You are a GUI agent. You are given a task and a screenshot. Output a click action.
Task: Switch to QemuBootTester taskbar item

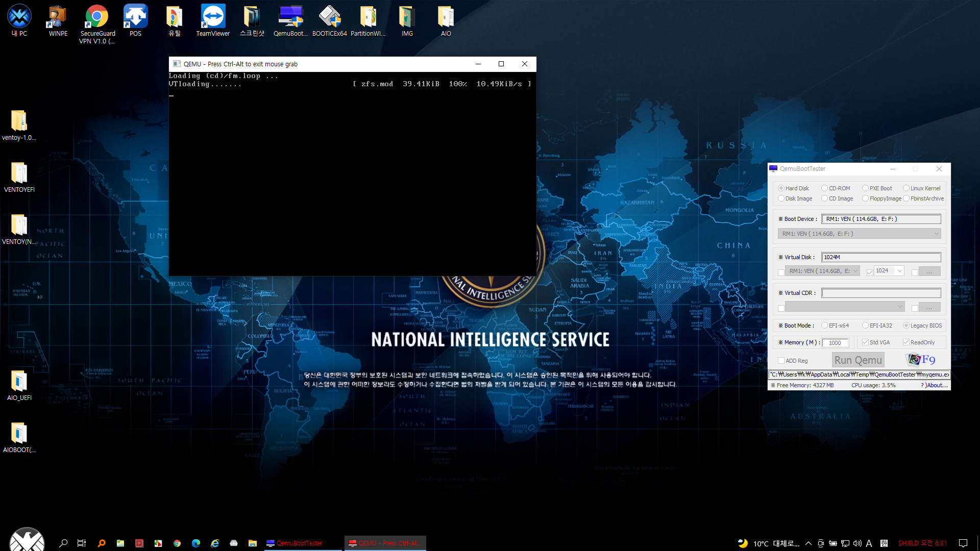point(303,543)
